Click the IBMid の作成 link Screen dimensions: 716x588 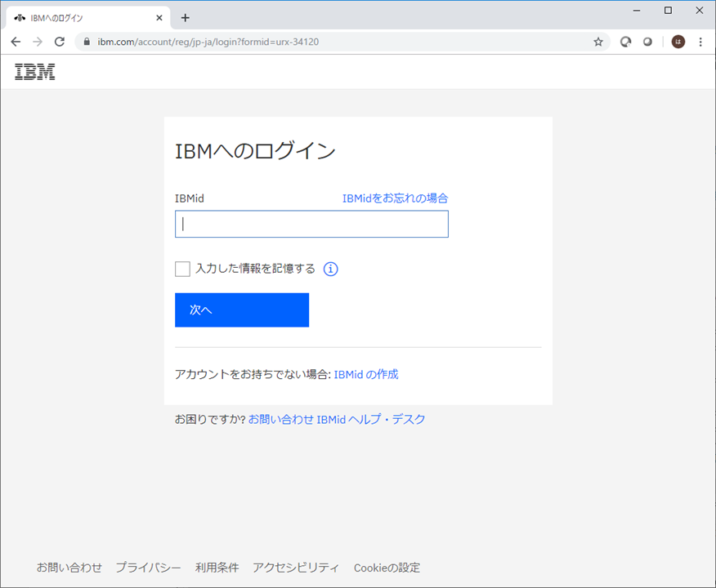click(x=366, y=374)
